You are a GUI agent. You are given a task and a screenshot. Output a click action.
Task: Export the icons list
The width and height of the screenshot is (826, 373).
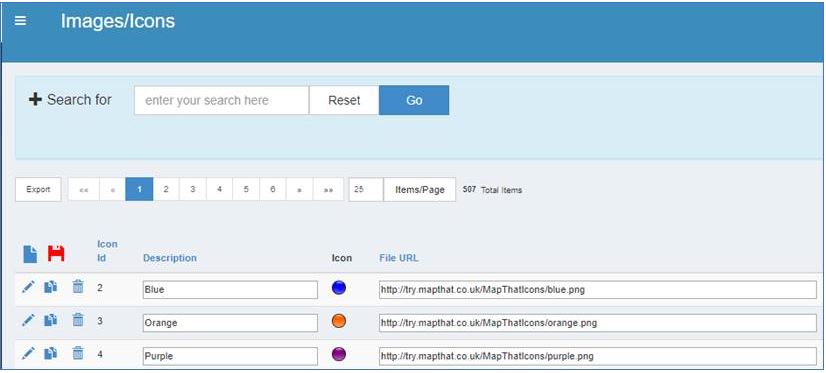pyautogui.click(x=38, y=189)
